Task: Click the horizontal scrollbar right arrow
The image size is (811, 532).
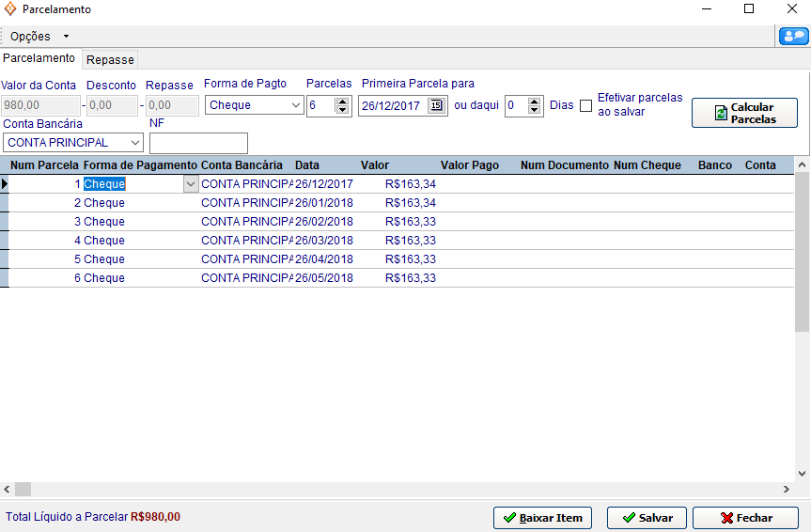Action: click(787, 490)
